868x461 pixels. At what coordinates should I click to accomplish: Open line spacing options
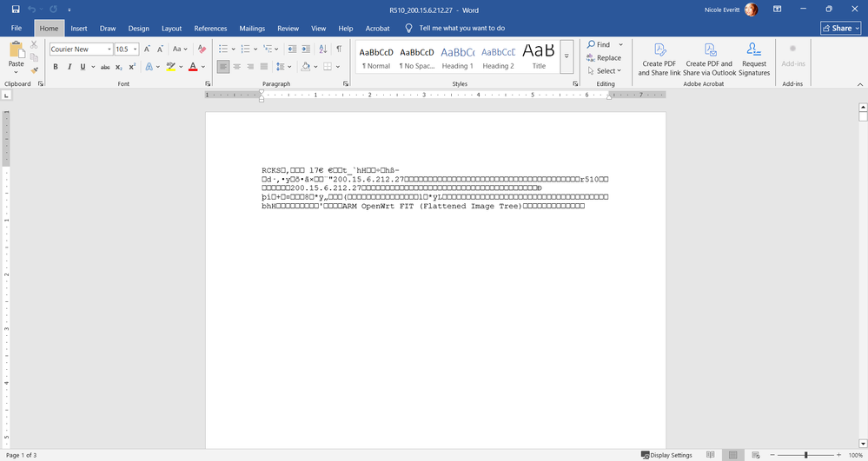coord(283,67)
